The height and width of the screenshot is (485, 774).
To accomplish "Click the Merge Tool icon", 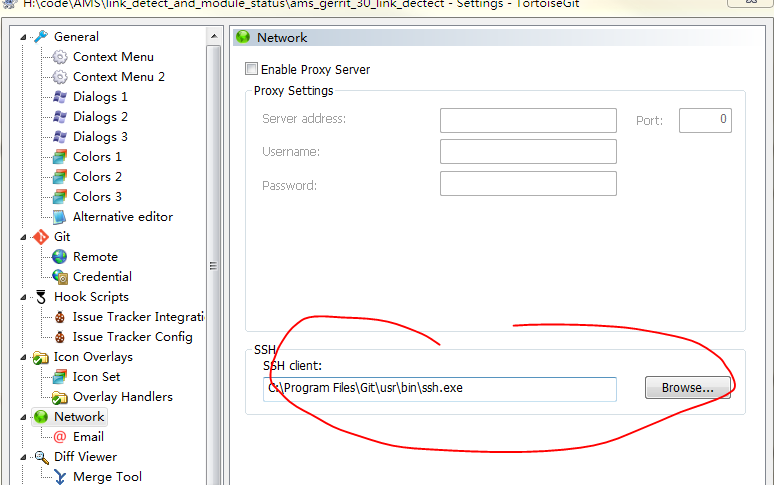I will click(x=60, y=477).
